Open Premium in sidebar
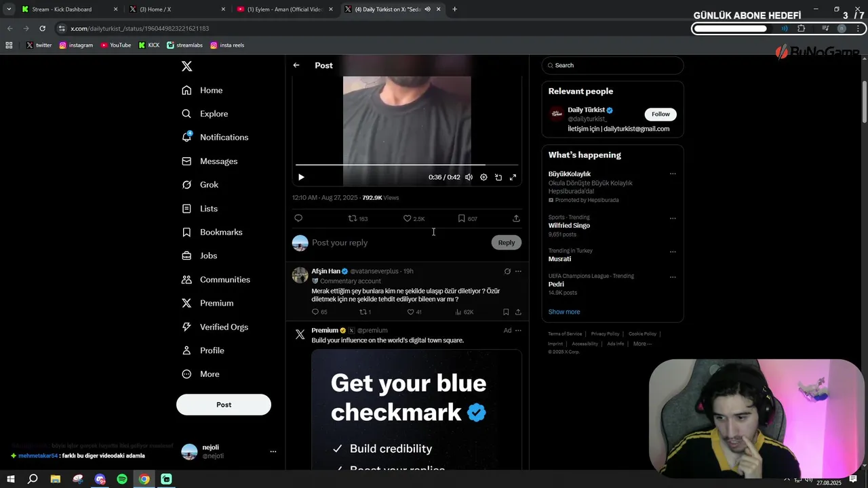The width and height of the screenshot is (868, 488). click(x=208, y=303)
